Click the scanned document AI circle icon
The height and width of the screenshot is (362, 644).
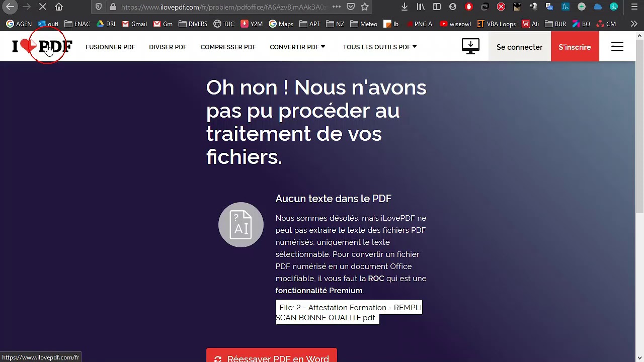[x=240, y=225]
